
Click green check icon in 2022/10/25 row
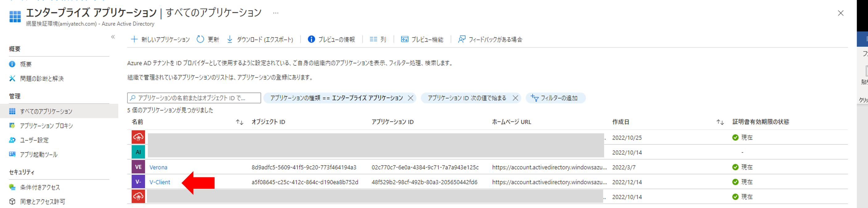click(735, 138)
